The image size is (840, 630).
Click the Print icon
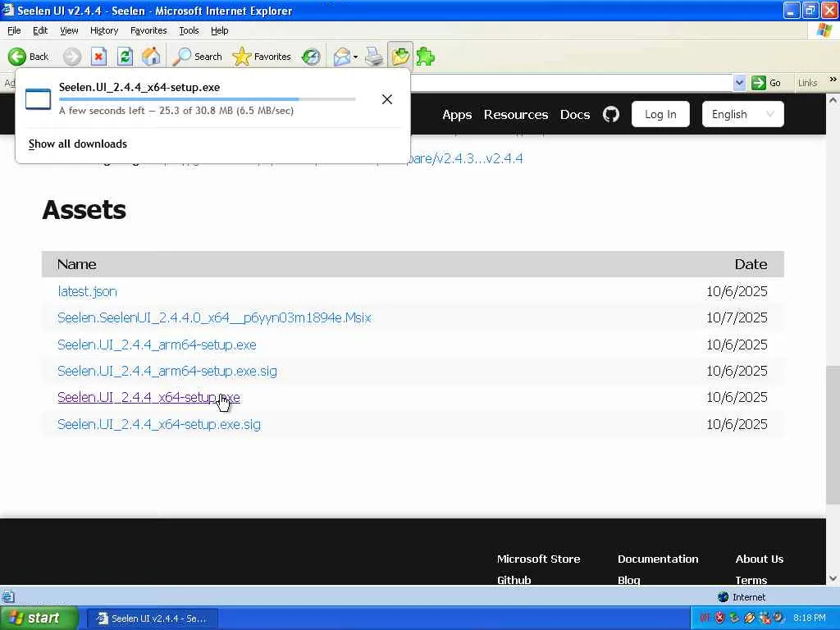374,57
